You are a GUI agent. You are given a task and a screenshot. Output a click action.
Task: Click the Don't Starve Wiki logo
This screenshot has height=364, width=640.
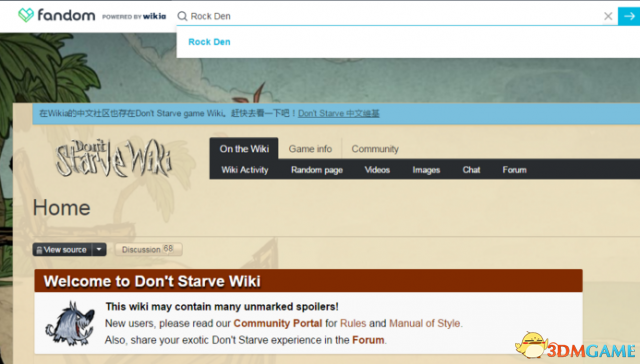(x=114, y=158)
